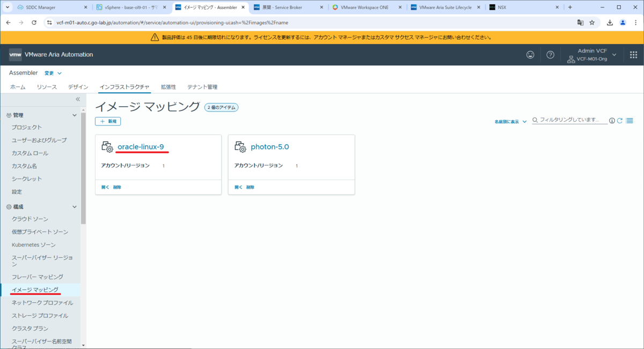The image size is (644, 349).
Task: Click browser back arrow
Action: [9, 23]
